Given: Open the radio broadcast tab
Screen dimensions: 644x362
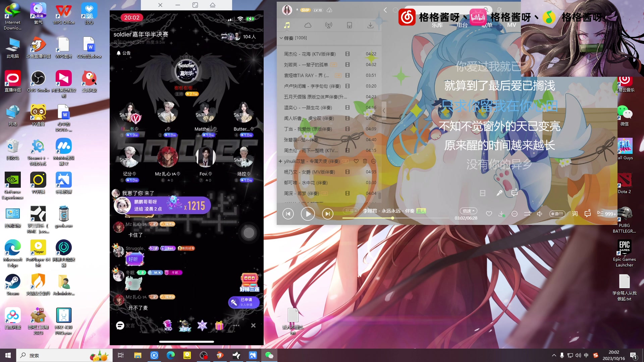Looking at the screenshot, I should (329, 25).
